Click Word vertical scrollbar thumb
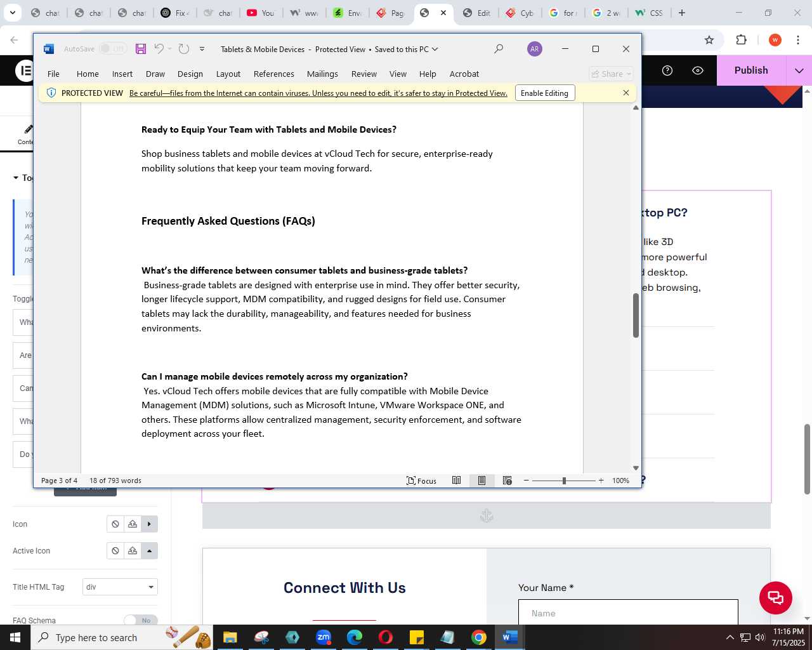This screenshot has height=650, width=812. 636,315
